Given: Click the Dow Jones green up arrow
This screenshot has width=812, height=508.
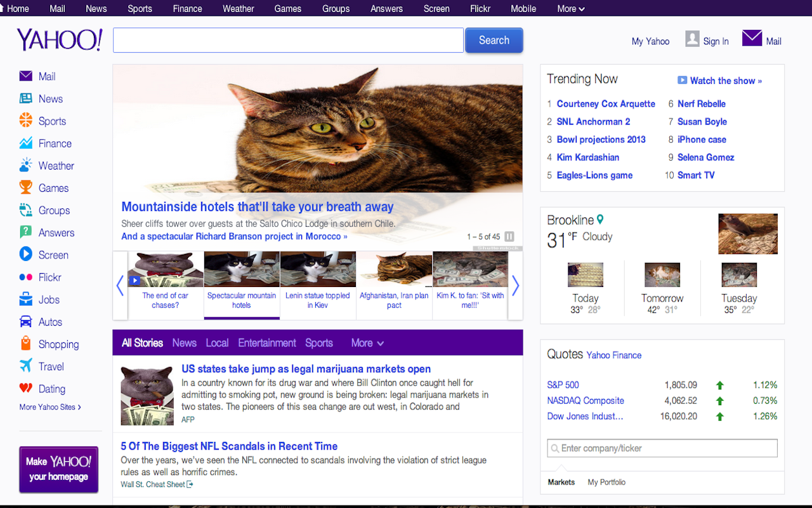Looking at the screenshot, I should (x=719, y=417).
